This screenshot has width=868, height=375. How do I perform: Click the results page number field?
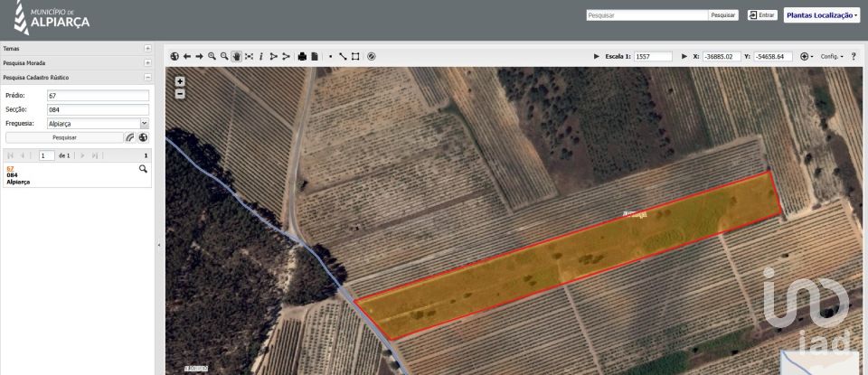(46, 155)
